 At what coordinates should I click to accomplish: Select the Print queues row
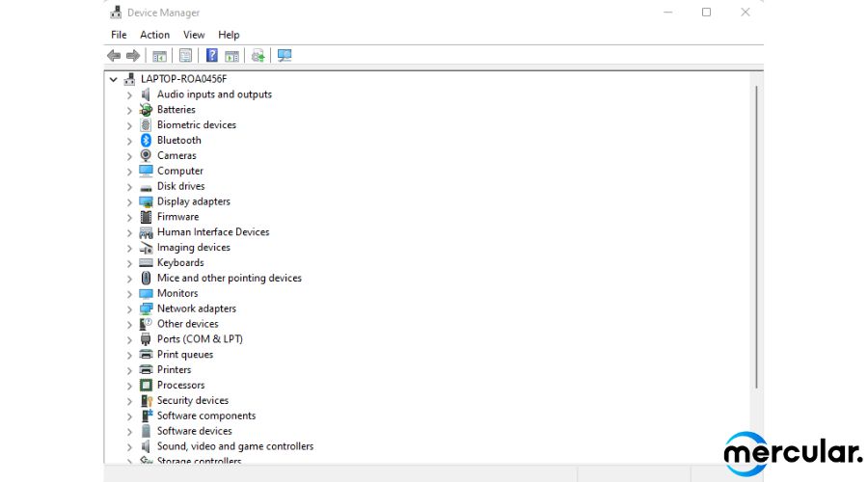tap(185, 355)
